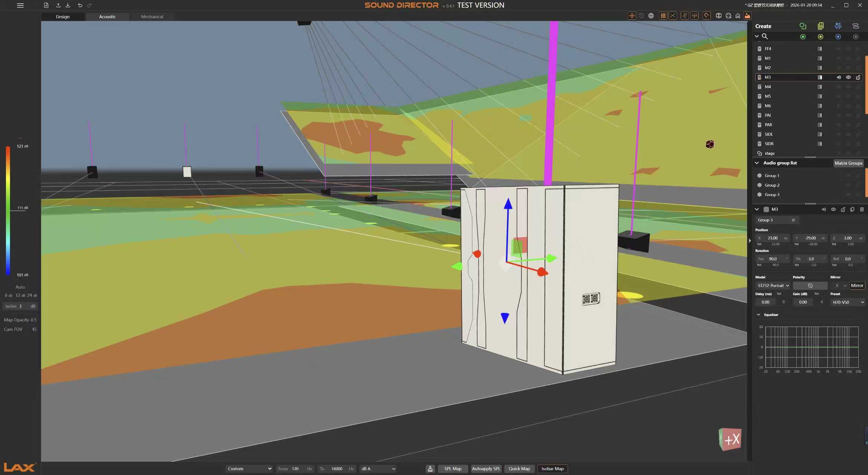Screen dimensions: 868x475
Task: Toggle polarity invert for M3
Action: [x=810, y=285]
